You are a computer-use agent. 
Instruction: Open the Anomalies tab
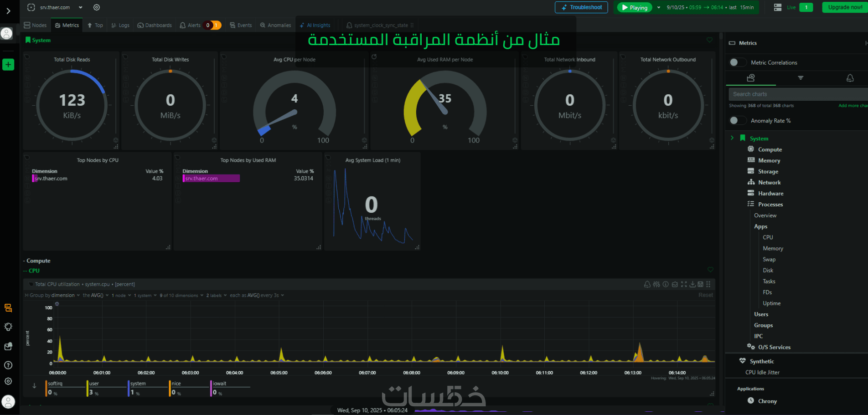point(275,25)
